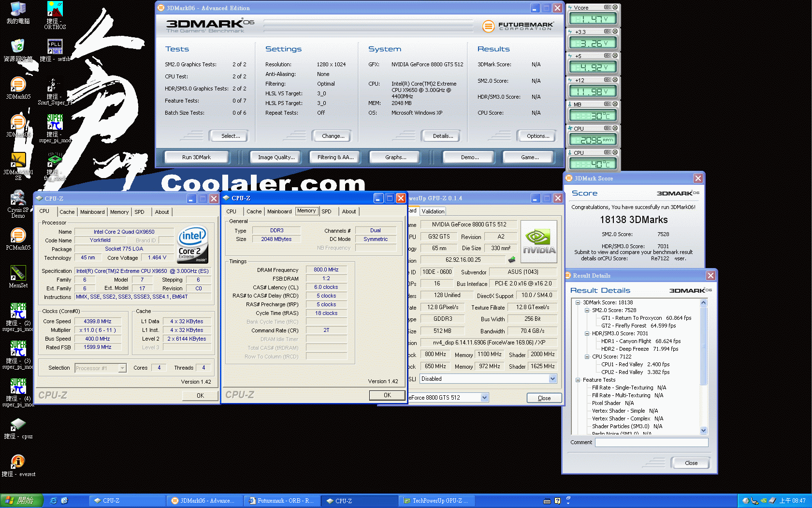Collapse the CPU Score: 7122 node

click(587, 357)
